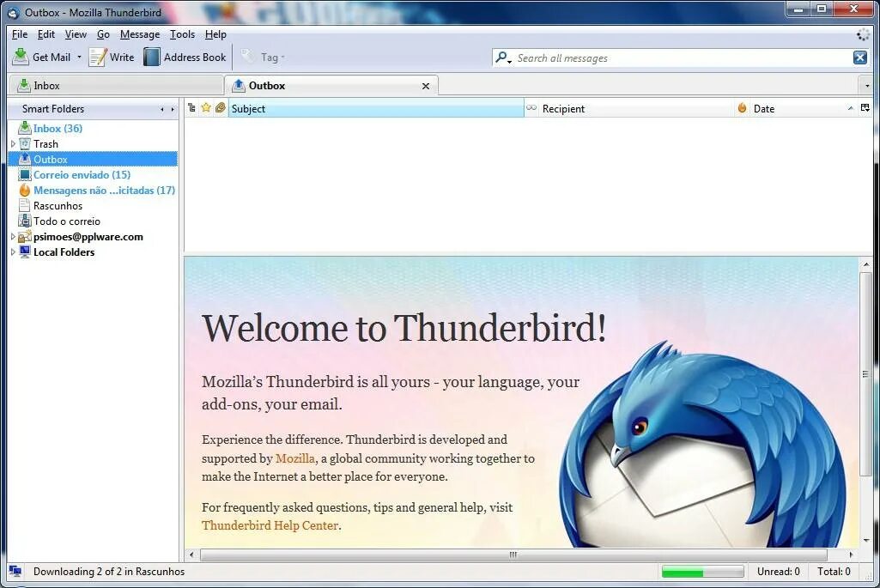
Task: Click the horizontal scrollbar thumb
Action: (513, 555)
